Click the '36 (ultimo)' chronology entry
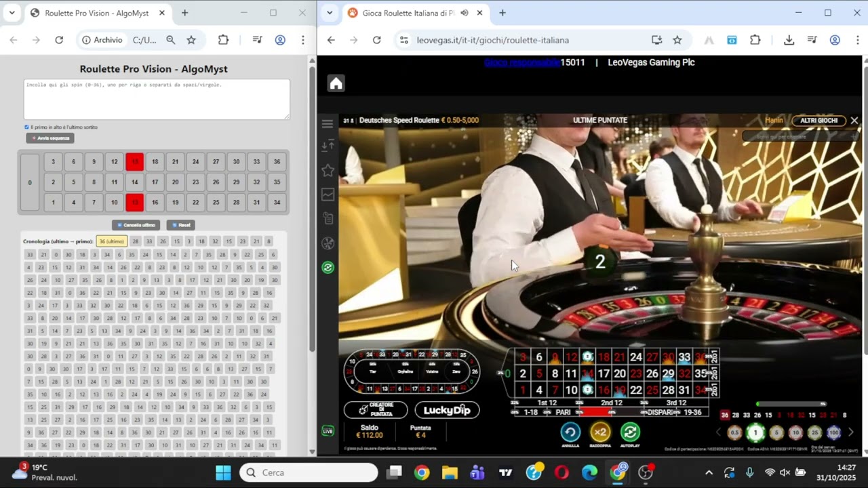 coord(111,241)
